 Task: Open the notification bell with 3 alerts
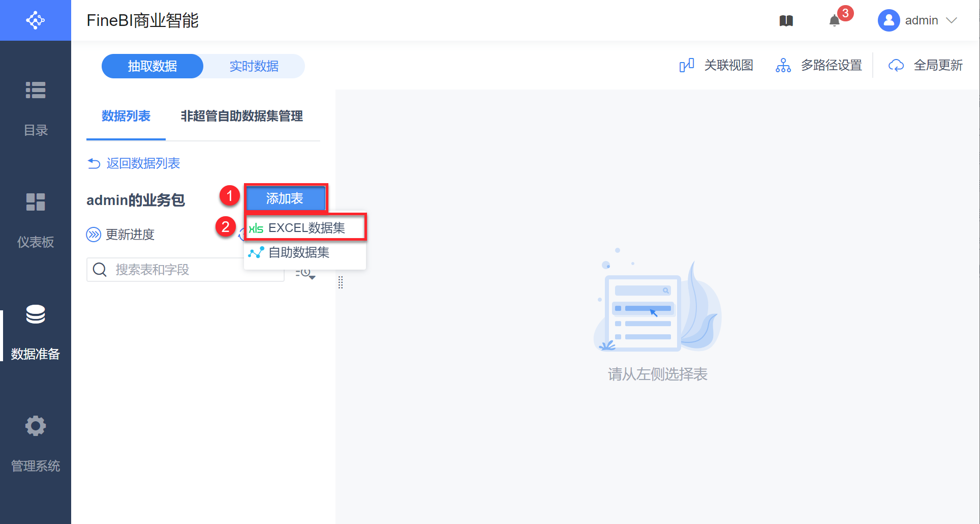pyautogui.click(x=835, y=21)
